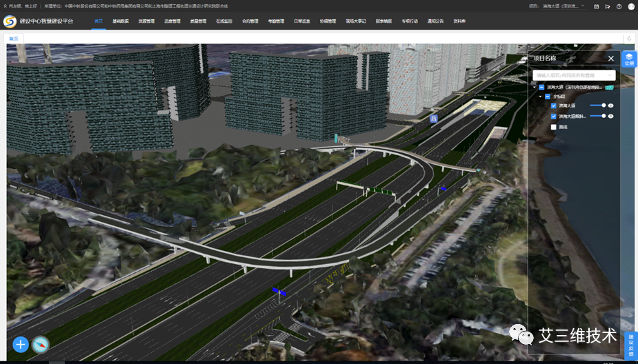Open the 资料库 menu

tap(459, 21)
